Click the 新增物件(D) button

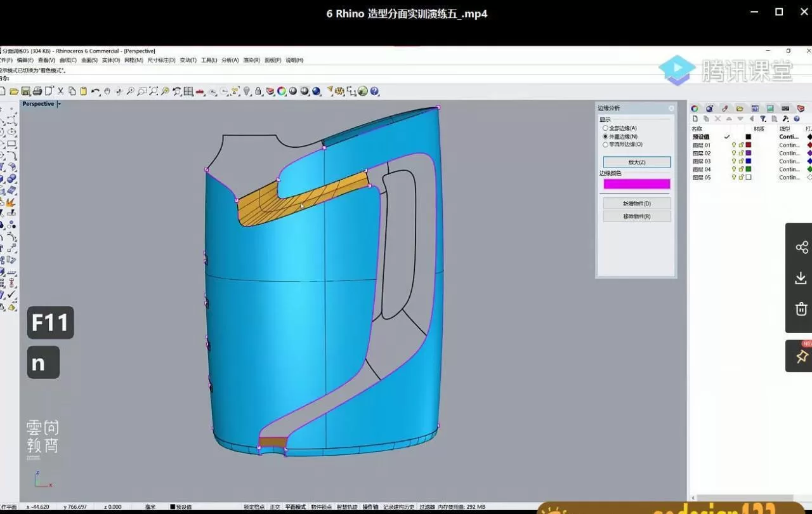tap(636, 204)
